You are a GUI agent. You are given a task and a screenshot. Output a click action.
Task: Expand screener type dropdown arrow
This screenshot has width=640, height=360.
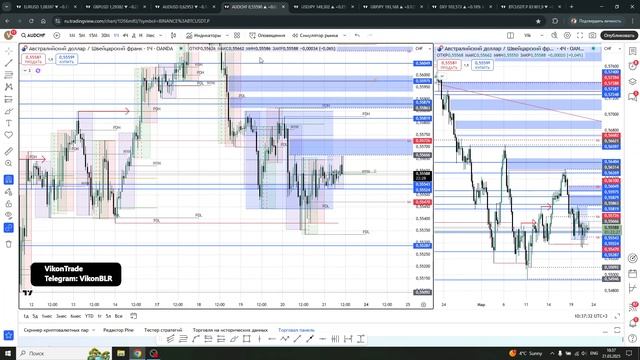tap(93, 330)
